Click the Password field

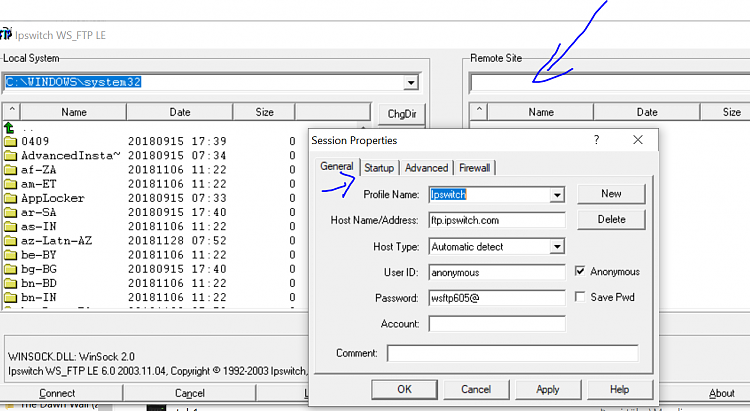497,298
